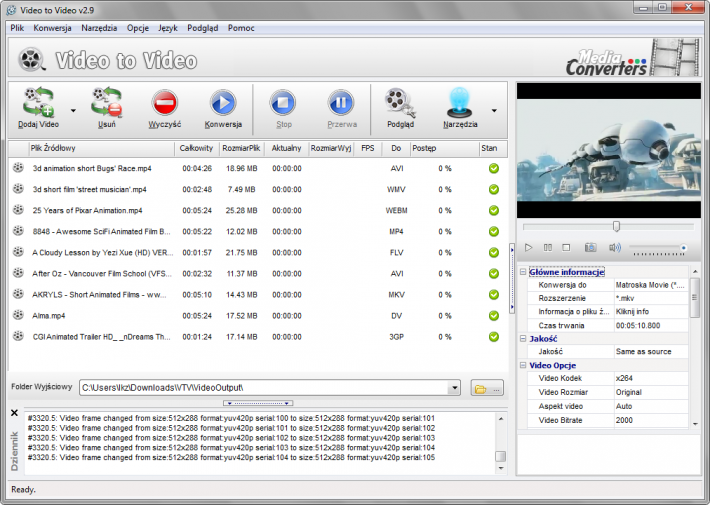Collapse the Video Opcje section

(x=523, y=365)
